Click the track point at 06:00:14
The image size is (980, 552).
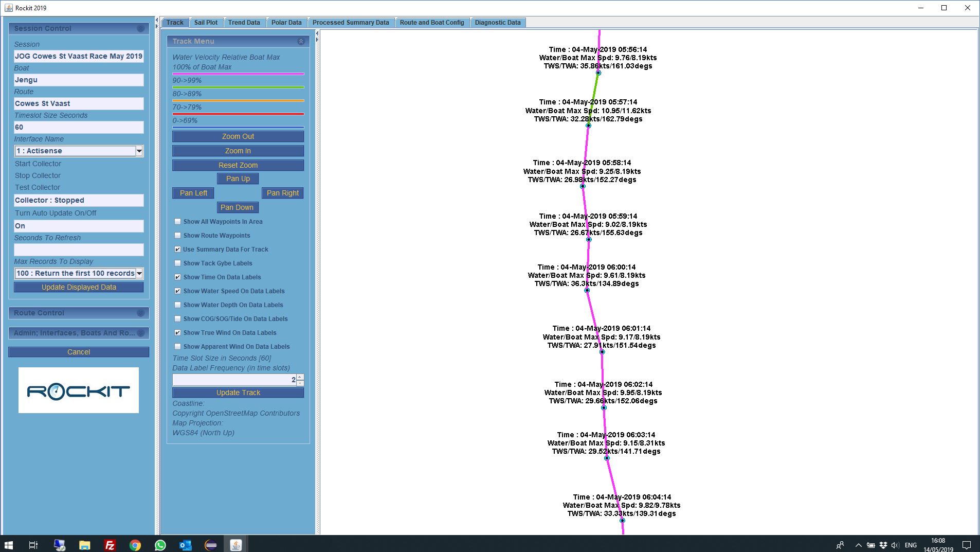[587, 291]
